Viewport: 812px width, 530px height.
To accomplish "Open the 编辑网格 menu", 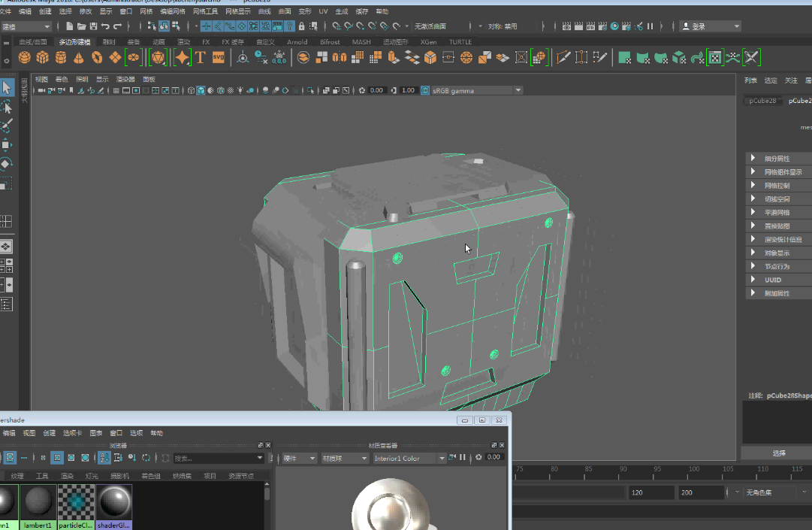I will point(172,12).
